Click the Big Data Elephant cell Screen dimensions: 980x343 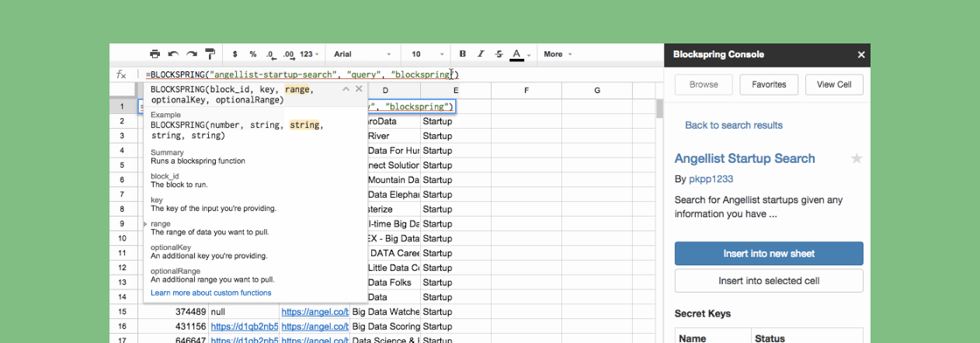pos(394,195)
